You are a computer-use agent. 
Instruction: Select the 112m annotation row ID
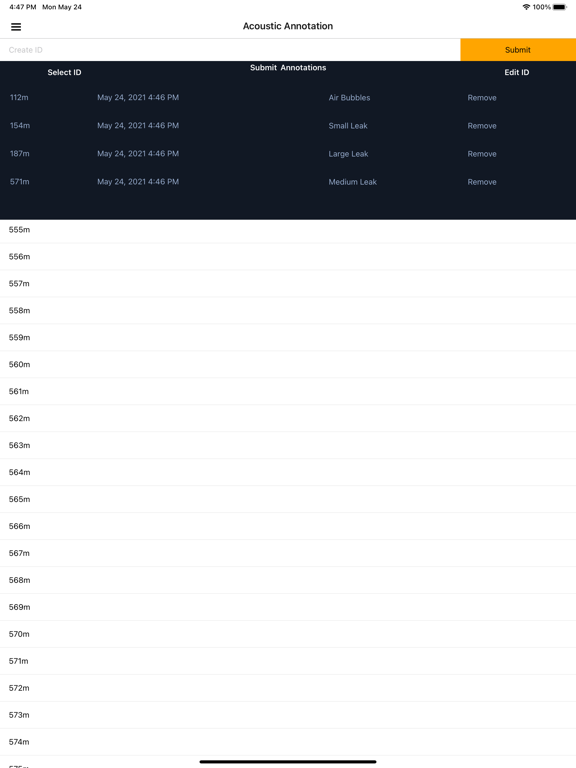coord(19,97)
